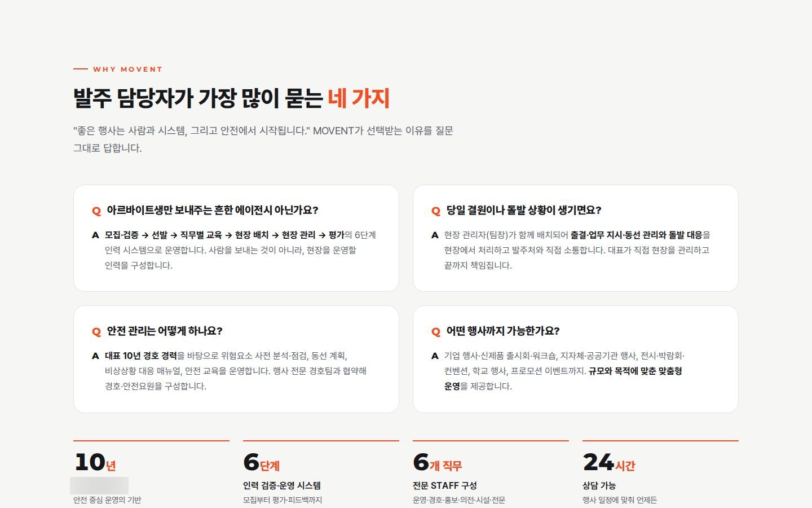812x508 pixels.
Task: Click the intro paragraph starting "좋은 행사는 사람과 시스템"
Action: click(263, 139)
